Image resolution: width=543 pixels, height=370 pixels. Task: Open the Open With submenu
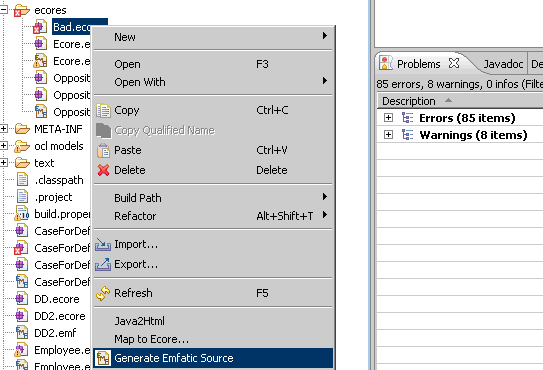(213, 82)
